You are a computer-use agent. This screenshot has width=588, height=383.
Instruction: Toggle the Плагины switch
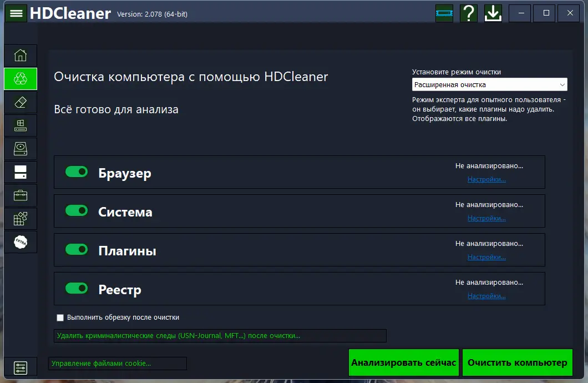pos(77,249)
